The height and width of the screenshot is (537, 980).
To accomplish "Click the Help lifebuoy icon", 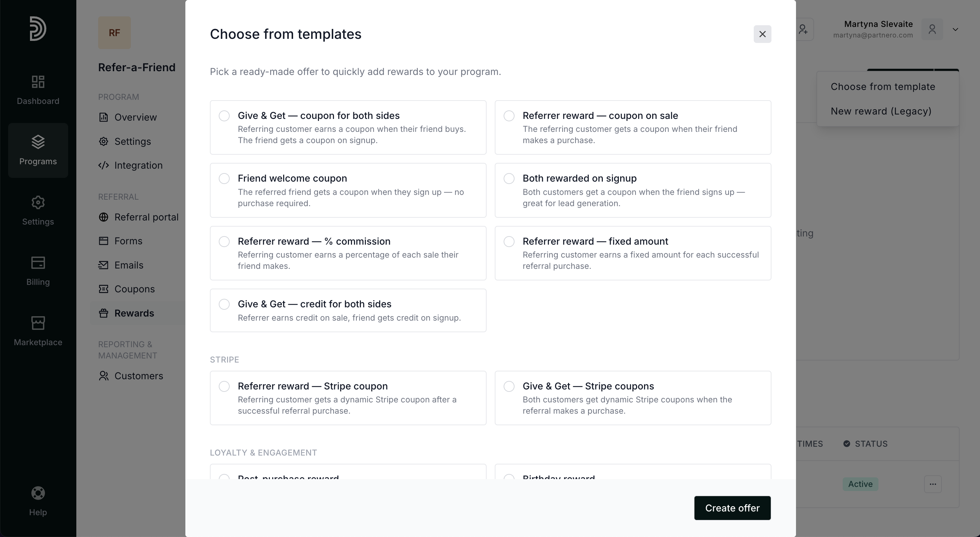I will (x=38, y=493).
